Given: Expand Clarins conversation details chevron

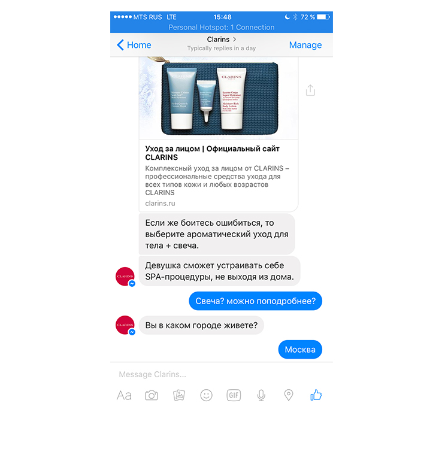Looking at the screenshot, I should 234,39.
